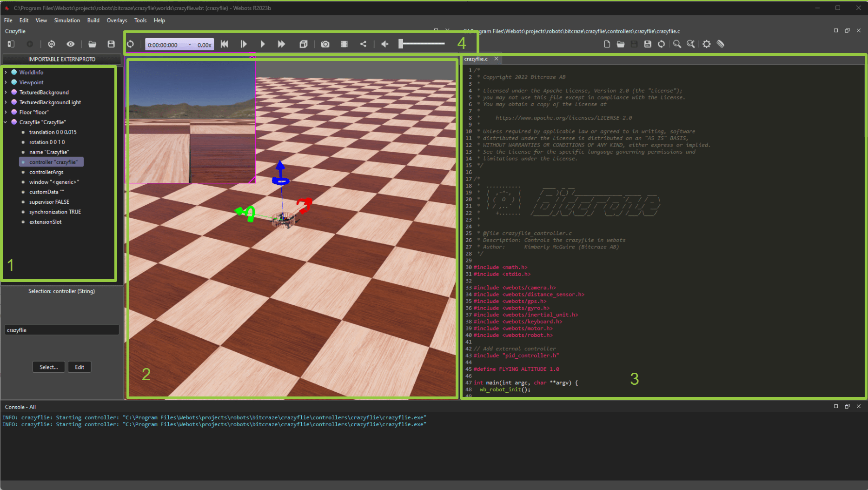Share the simulation using the share icon

point(364,44)
